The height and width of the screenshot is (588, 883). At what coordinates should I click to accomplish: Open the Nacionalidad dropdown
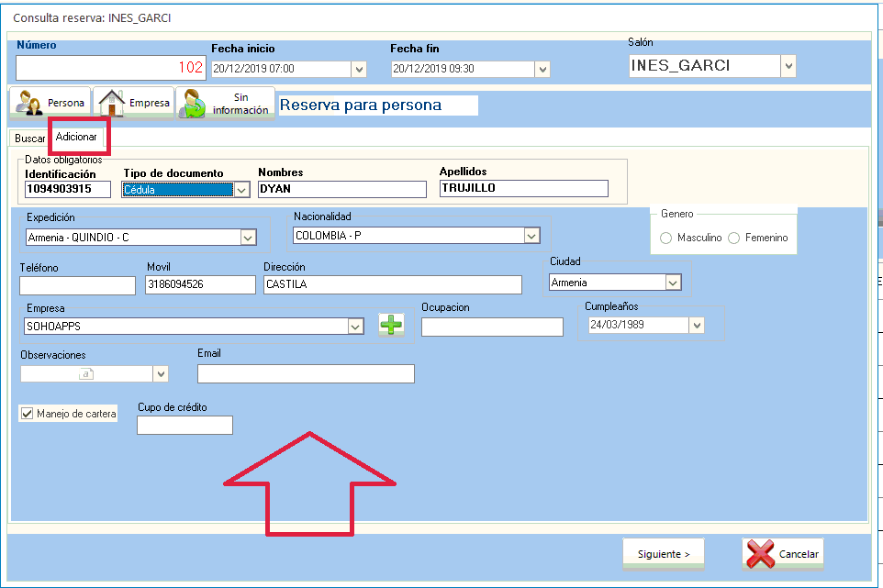point(531,236)
